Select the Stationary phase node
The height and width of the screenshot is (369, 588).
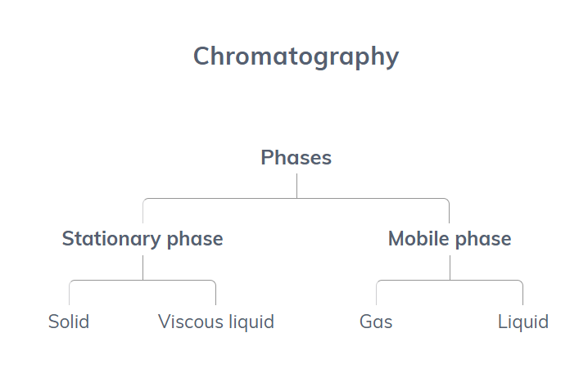click(x=142, y=239)
